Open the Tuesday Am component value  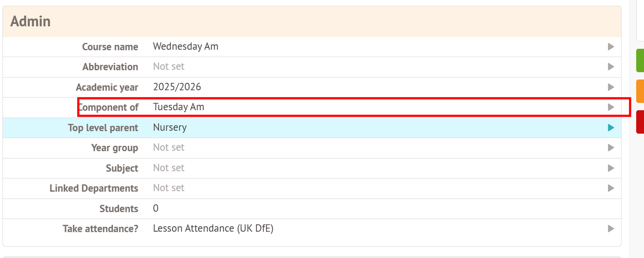coord(179,107)
